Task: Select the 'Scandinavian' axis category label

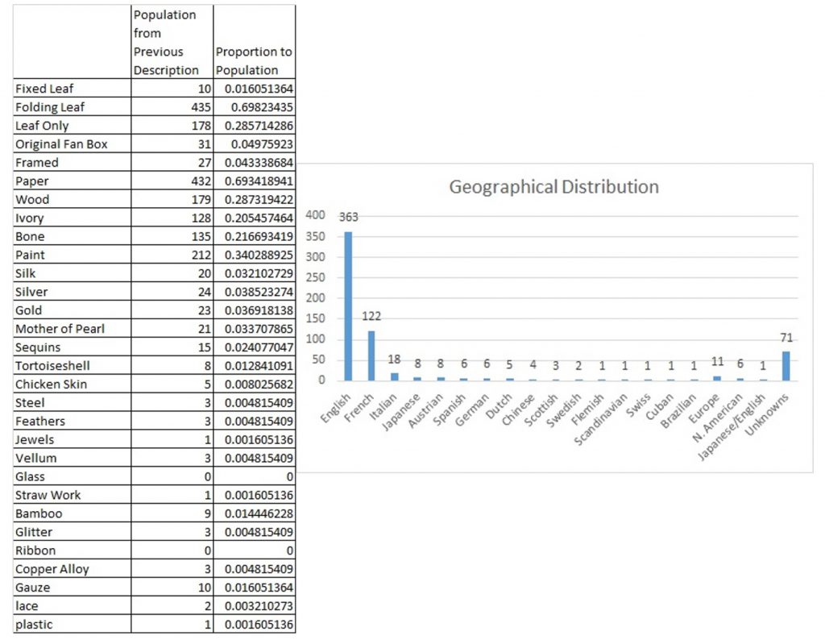Action: click(x=600, y=419)
